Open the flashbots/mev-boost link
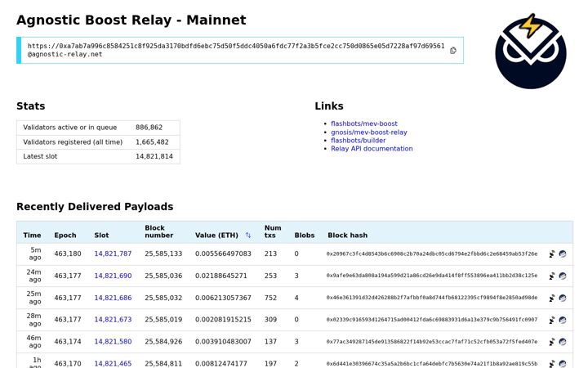Image resolution: width=588 pixels, height=368 pixels. [363, 123]
